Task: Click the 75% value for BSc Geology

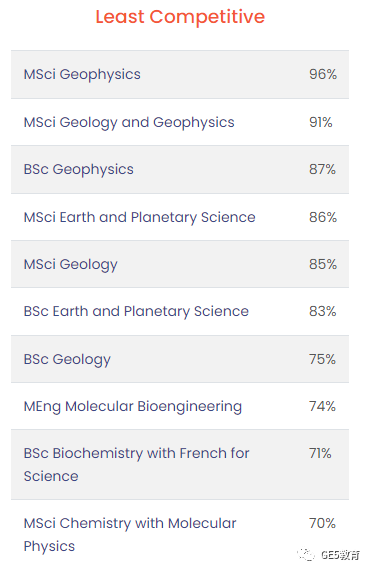Action: pyautogui.click(x=322, y=359)
